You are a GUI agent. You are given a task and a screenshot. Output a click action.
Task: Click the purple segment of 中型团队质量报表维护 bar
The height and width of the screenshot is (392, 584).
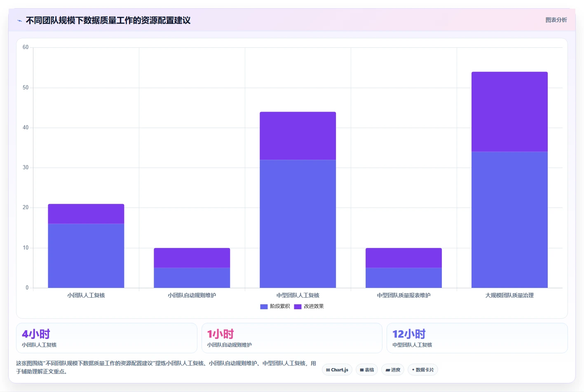pyautogui.click(x=404, y=258)
